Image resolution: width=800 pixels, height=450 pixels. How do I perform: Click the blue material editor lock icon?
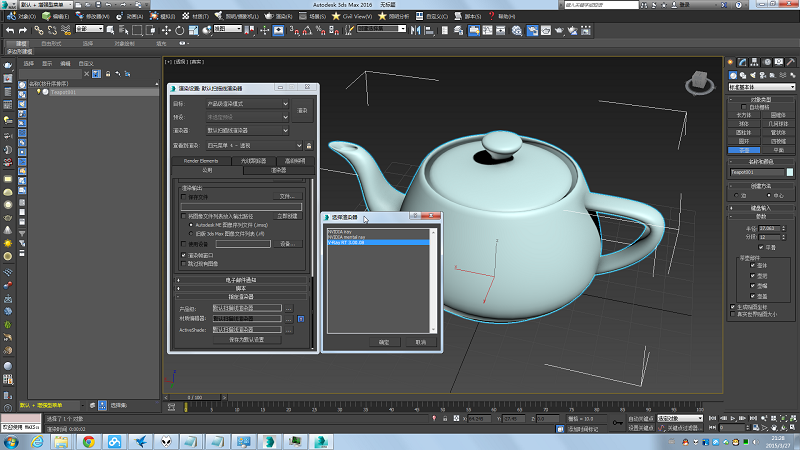(301, 318)
